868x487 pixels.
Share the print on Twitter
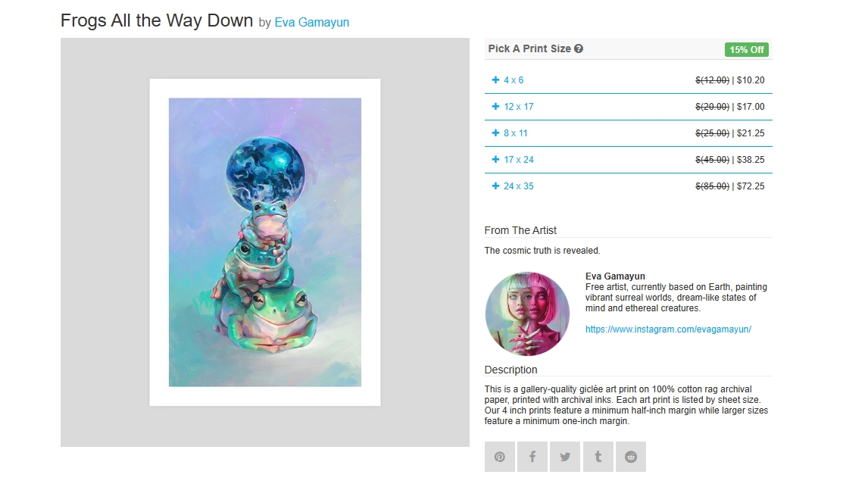point(565,457)
